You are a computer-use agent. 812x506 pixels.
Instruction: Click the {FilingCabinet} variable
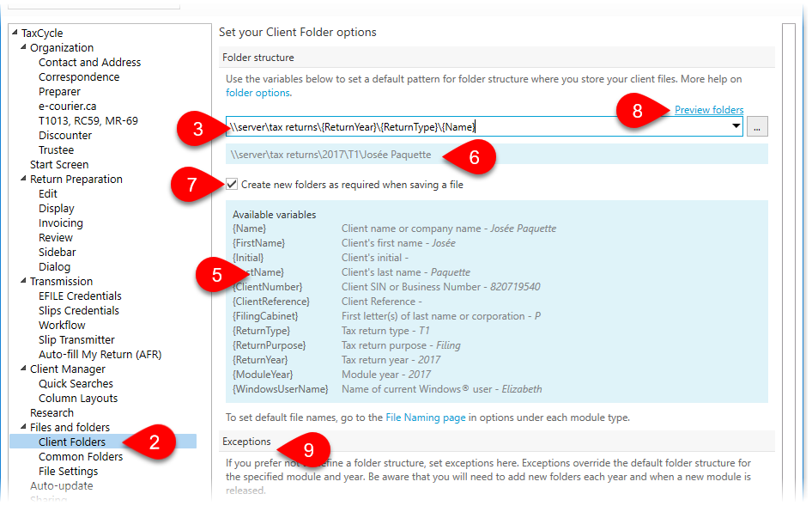tap(265, 316)
